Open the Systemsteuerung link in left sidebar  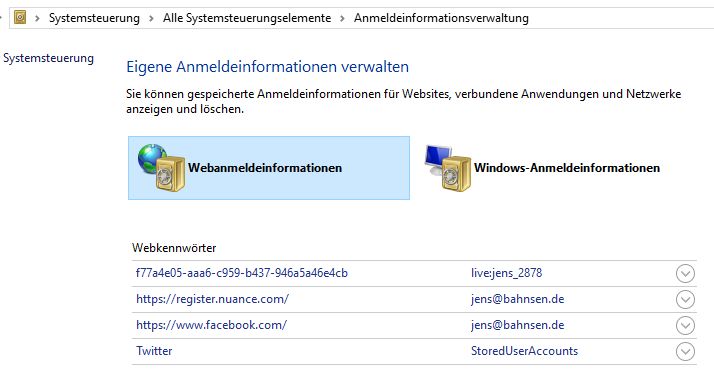coord(48,58)
